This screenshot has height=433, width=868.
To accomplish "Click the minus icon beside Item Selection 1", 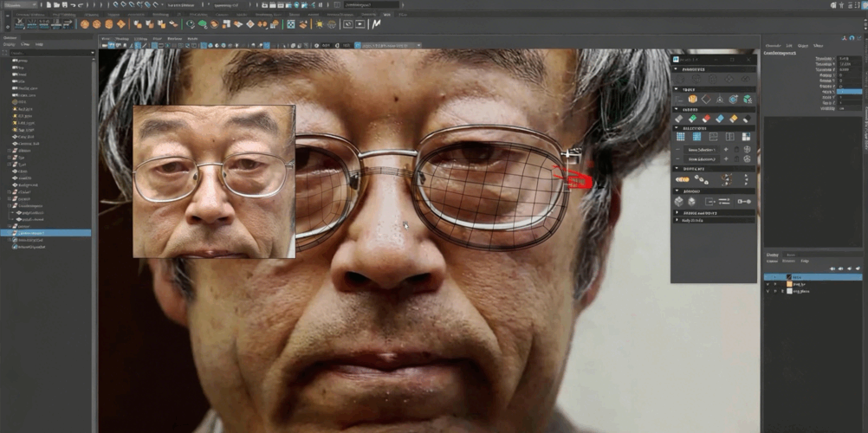I will point(678,150).
